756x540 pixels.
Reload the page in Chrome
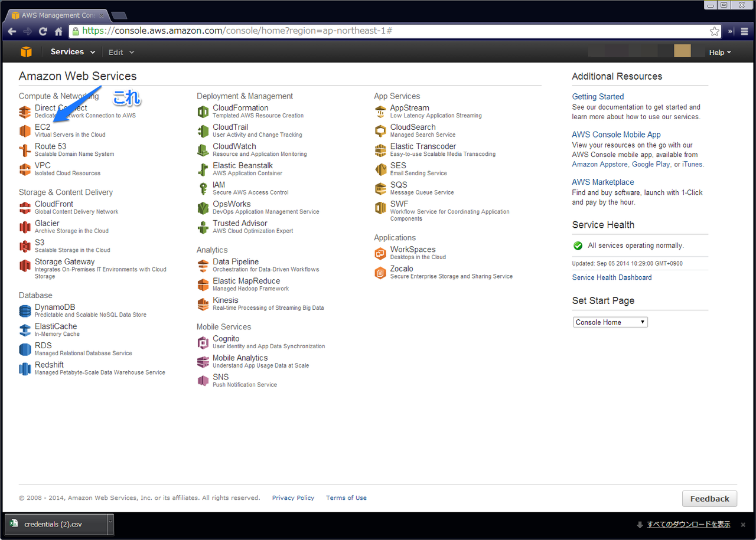tap(43, 31)
